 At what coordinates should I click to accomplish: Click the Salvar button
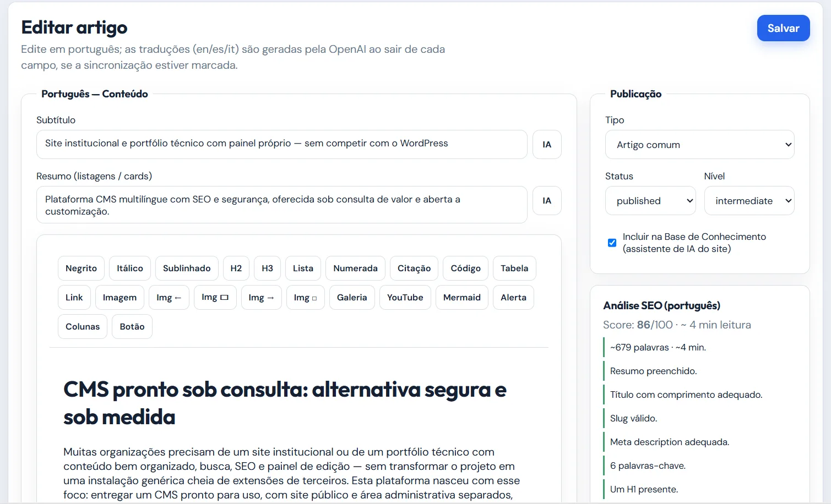click(x=783, y=28)
